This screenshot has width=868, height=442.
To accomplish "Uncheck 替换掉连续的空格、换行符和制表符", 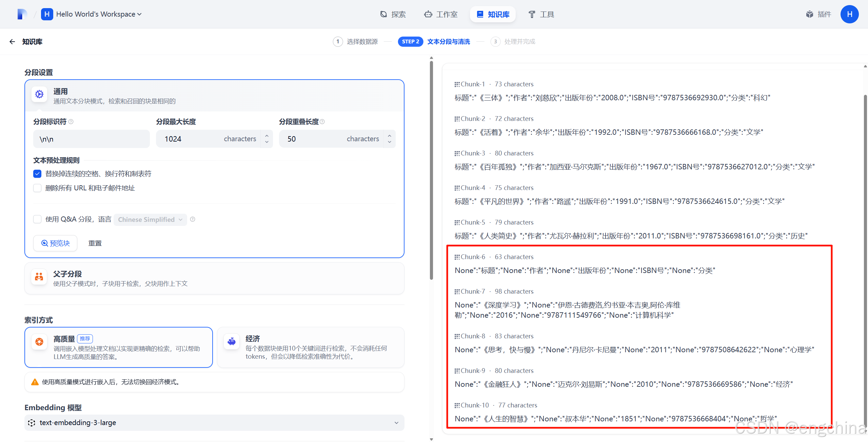I will pos(37,174).
